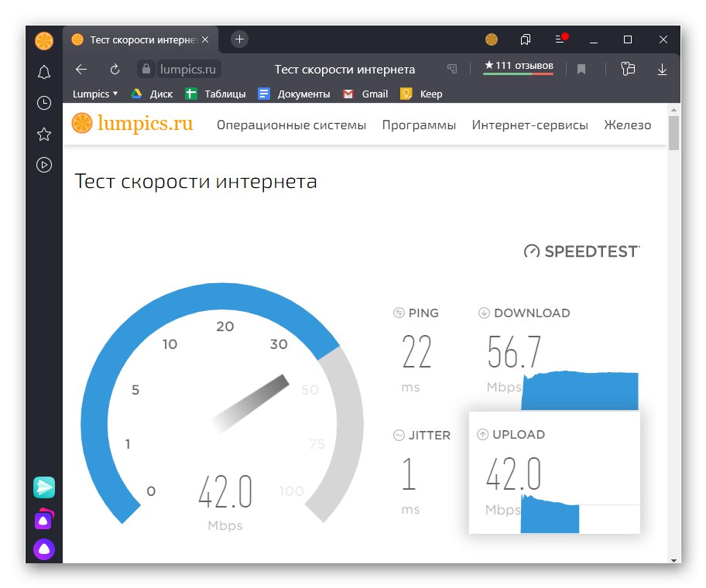
Task: Open the page translator icon in toolbar
Action: (452, 69)
